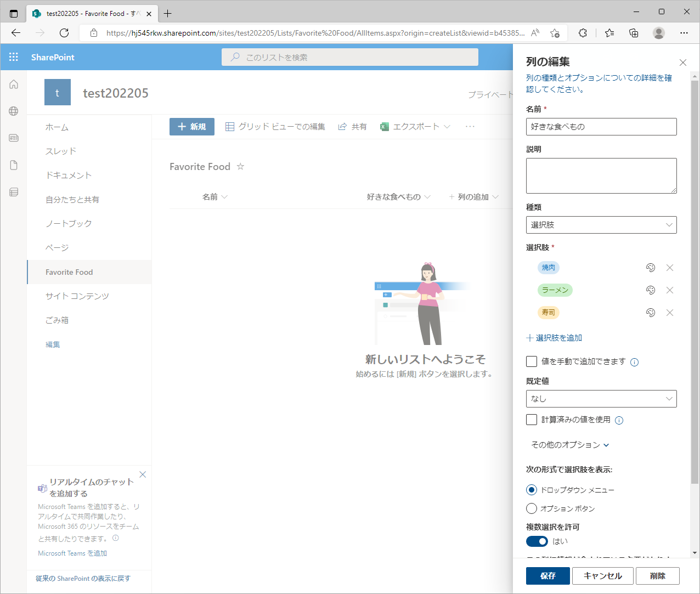This screenshot has height=594, width=700.
Task: Open the files icon in left rail
Action: pyautogui.click(x=14, y=165)
